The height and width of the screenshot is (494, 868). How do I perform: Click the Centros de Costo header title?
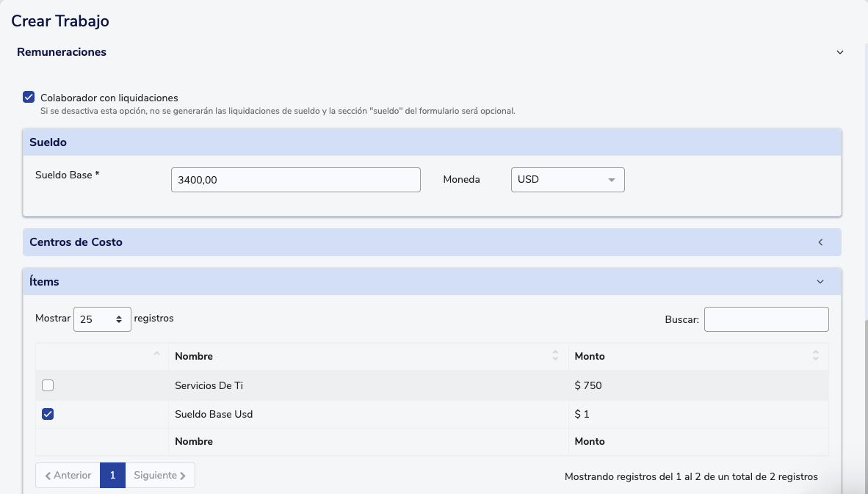76,242
